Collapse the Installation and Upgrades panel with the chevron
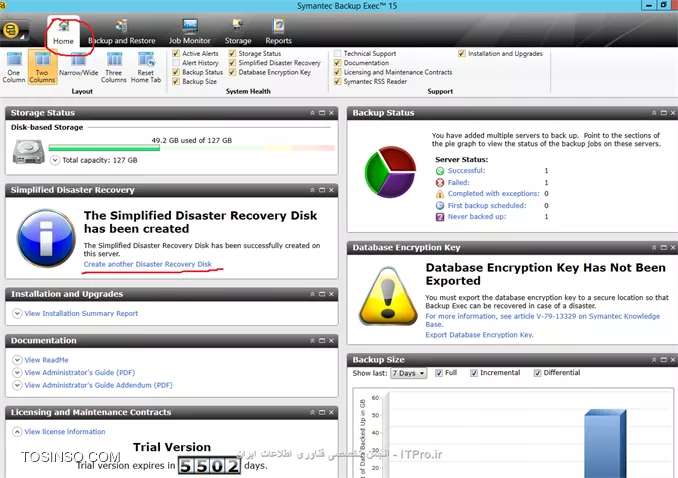The width and height of the screenshot is (678, 478). (312, 294)
